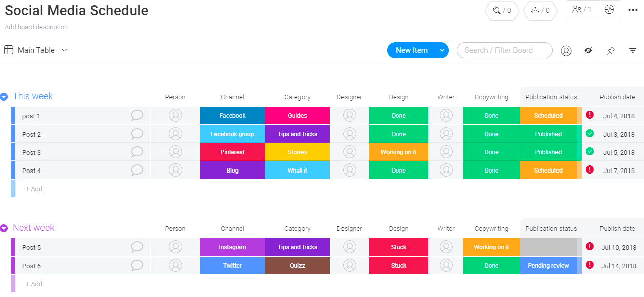Click Add board description link
The image size is (644, 297).
(36, 27)
